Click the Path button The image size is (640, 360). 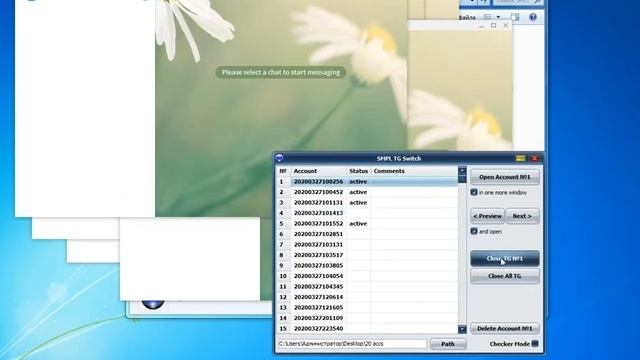(x=448, y=344)
